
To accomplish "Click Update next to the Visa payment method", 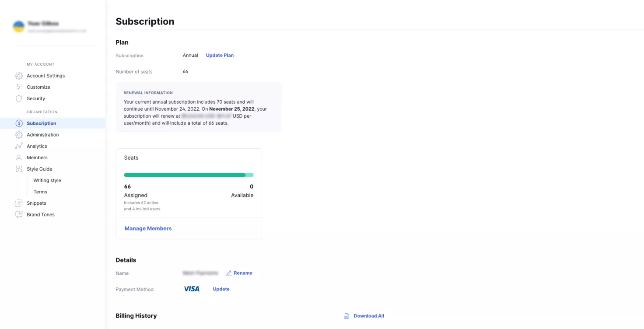I will tap(221, 289).
